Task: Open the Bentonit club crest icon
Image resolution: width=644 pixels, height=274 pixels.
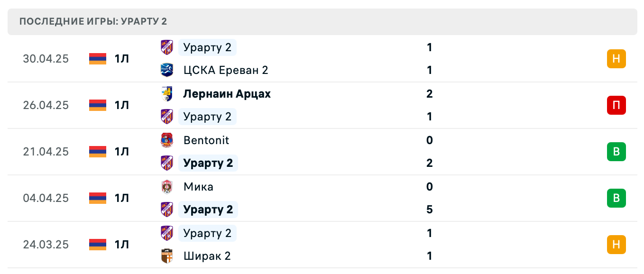Action: [166, 140]
